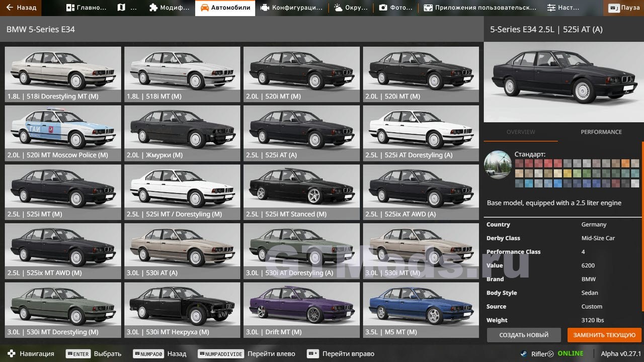644x362 pixels.
Task: Open the Модиф... puzzle-piece tab
Action: pos(170,8)
